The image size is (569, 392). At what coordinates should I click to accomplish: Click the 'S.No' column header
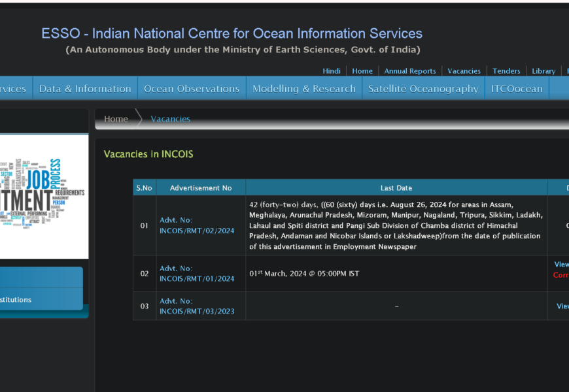144,188
